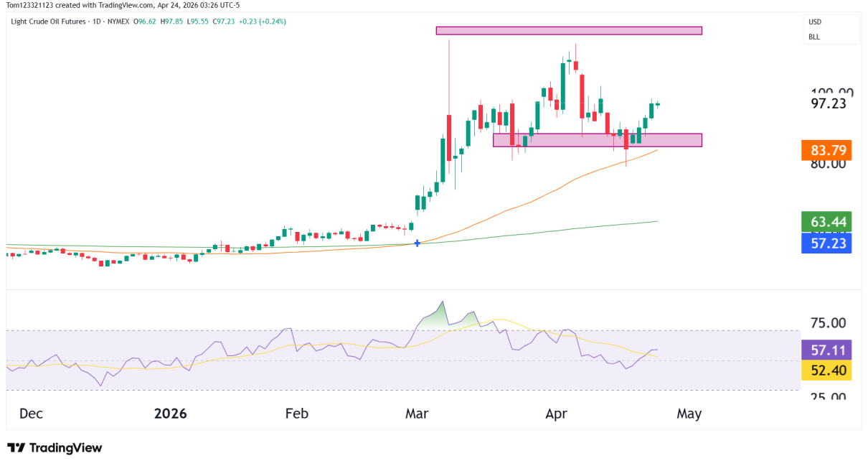
Task: Click the Tom123321123 attribution link
Action: click(32, 5)
